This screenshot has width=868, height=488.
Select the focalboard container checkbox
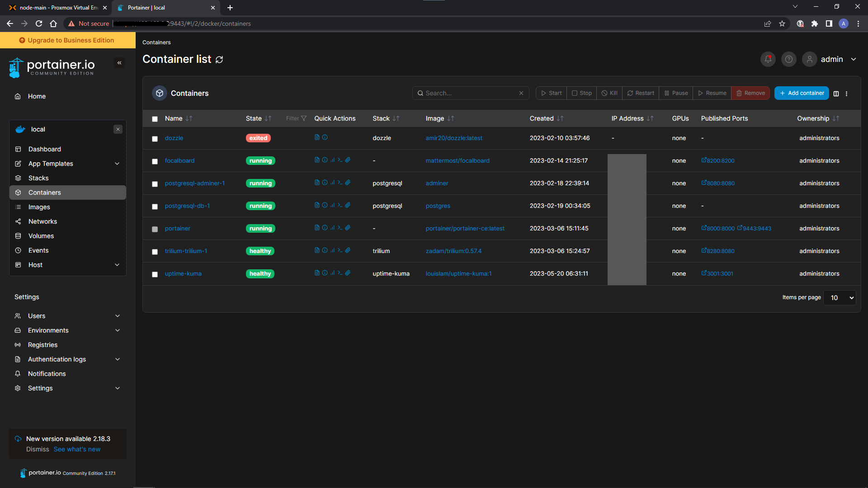click(x=155, y=161)
